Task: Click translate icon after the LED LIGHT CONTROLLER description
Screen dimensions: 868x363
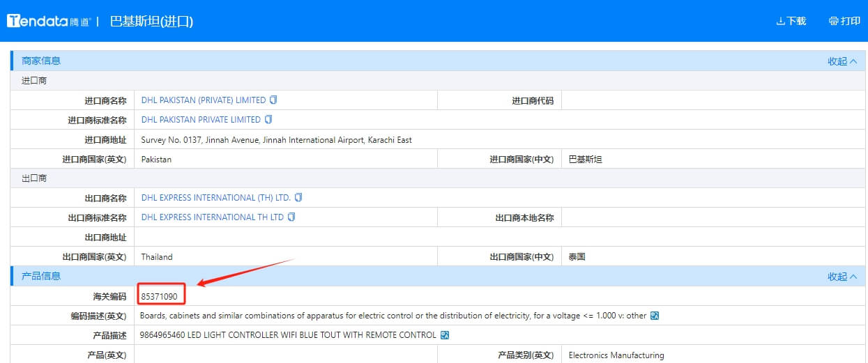Action: (x=445, y=335)
